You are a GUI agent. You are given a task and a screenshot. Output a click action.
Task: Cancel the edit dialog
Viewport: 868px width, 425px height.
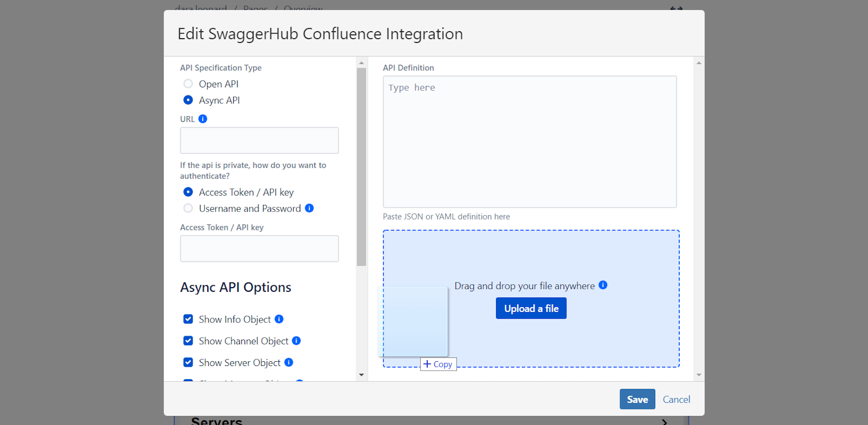pos(676,399)
